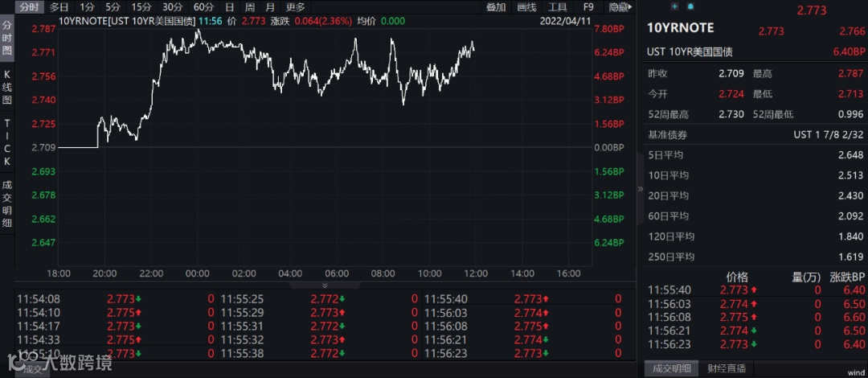This screenshot has height=378, width=868.
Task: Click the 昨收 value 2.709
Action: (731, 73)
